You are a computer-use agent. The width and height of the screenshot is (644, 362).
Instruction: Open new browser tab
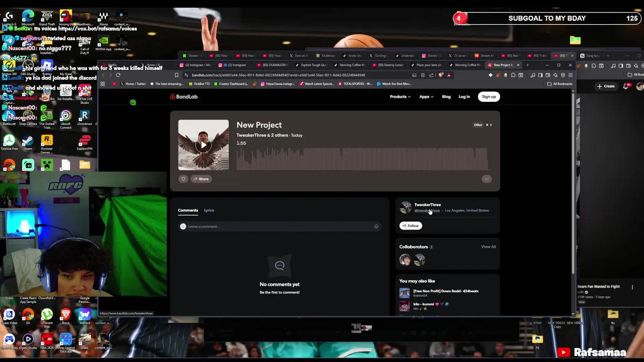[527, 65]
